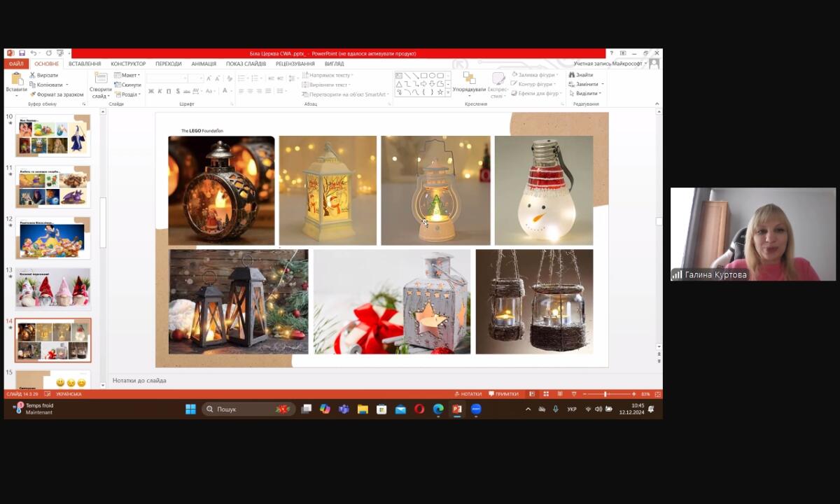Toggle left paragraph alignment
This screenshot has height=504, width=840.
tap(241, 91)
